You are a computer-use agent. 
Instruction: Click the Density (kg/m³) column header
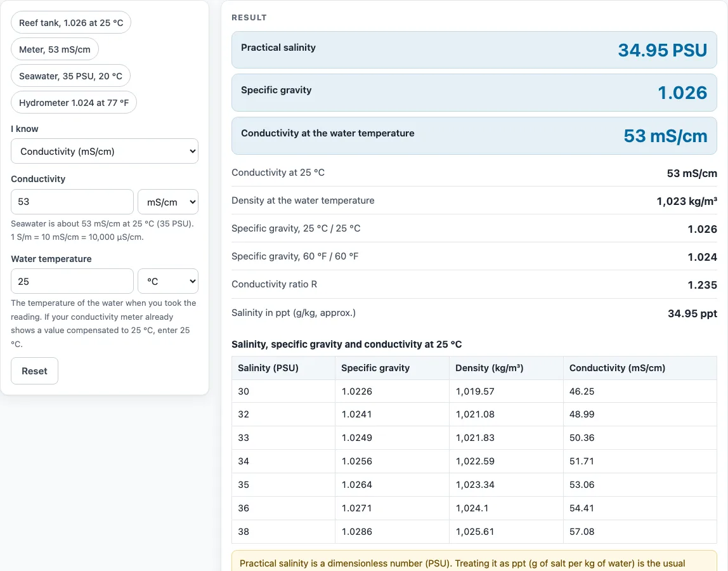pos(506,368)
